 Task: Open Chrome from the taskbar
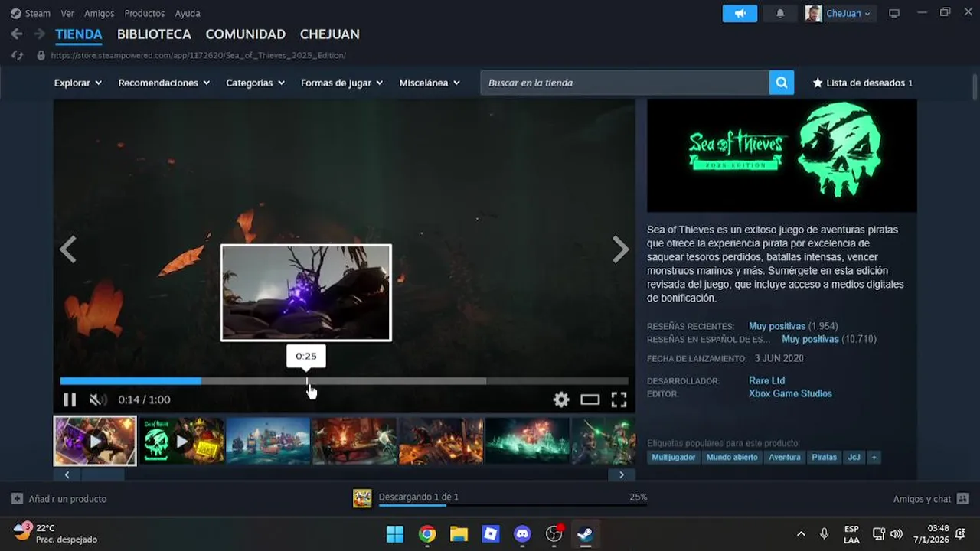click(427, 534)
